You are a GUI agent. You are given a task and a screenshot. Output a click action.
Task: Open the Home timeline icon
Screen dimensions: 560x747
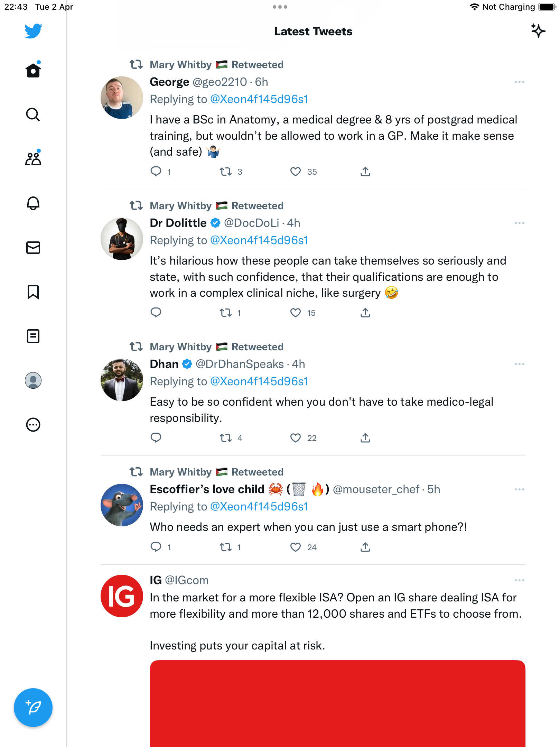coord(33,70)
